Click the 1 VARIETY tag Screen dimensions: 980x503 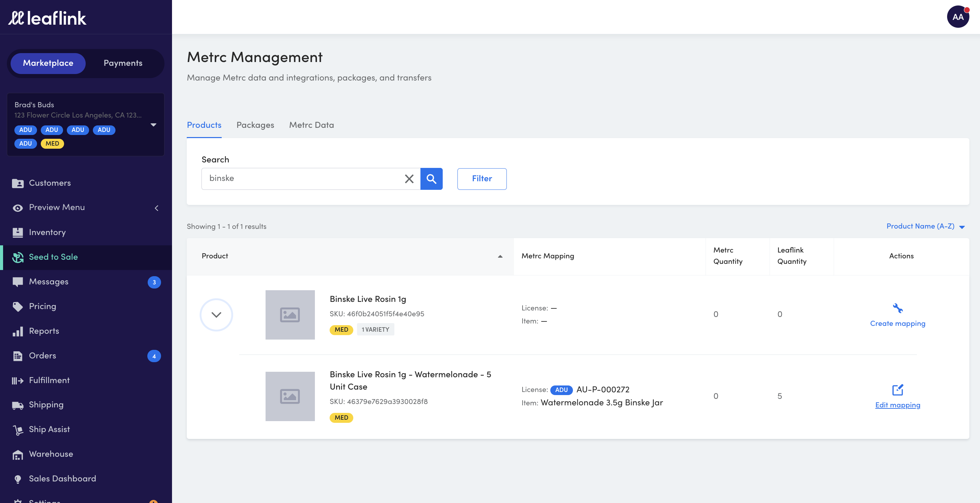(375, 330)
